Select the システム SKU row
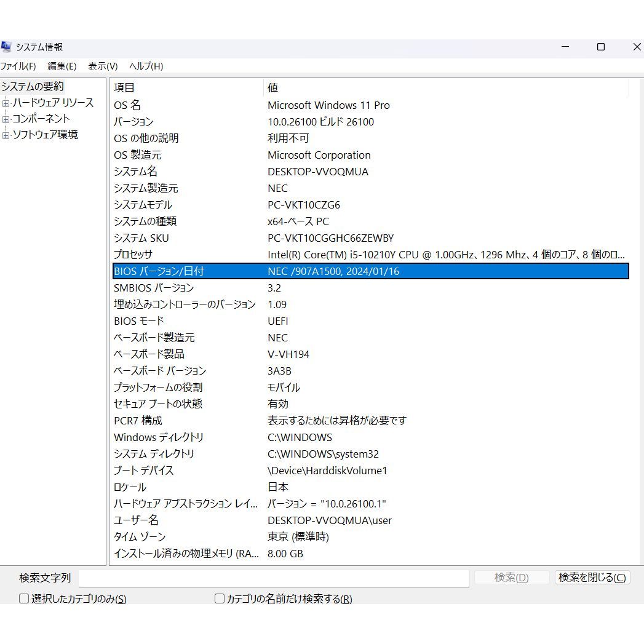This screenshot has width=644, height=644. coord(370,238)
